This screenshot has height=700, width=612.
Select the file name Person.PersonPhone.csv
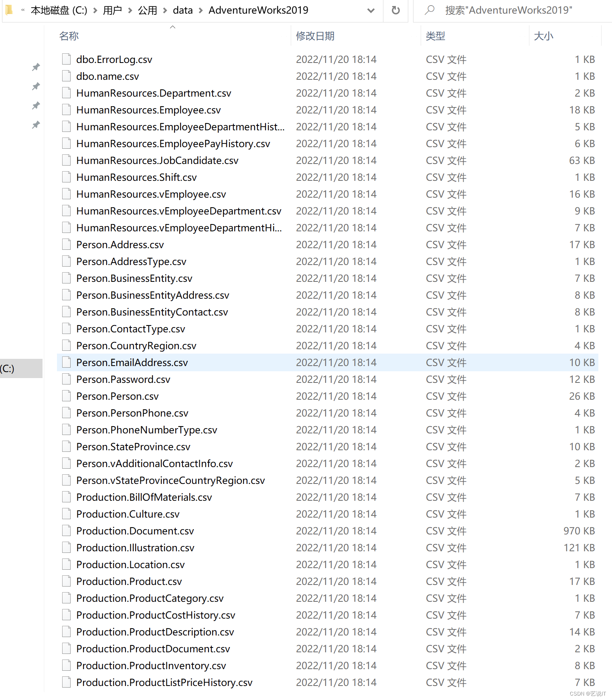(x=132, y=413)
